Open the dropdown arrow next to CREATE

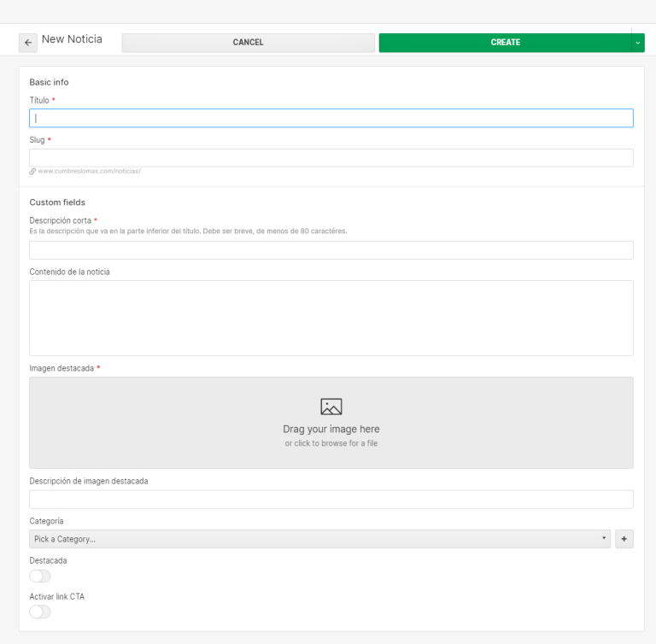638,43
